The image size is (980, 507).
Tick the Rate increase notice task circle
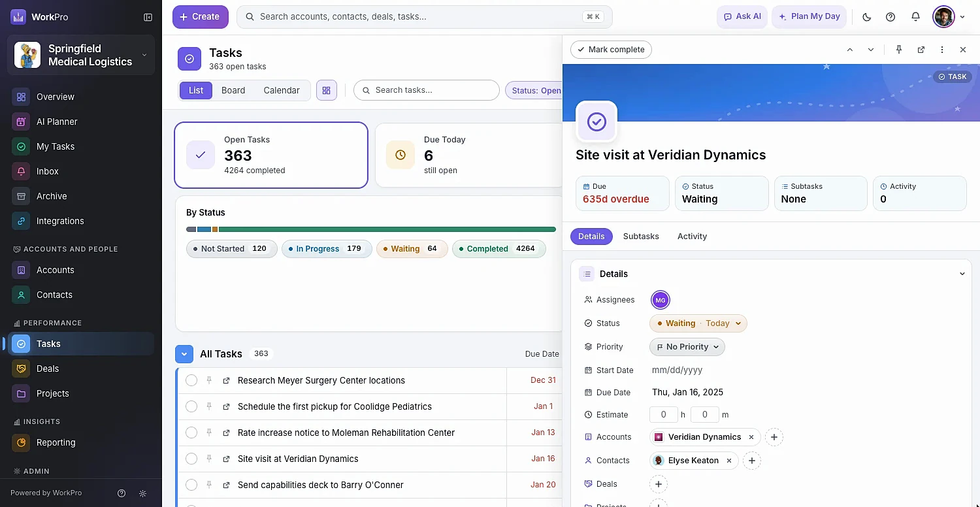pyautogui.click(x=191, y=433)
